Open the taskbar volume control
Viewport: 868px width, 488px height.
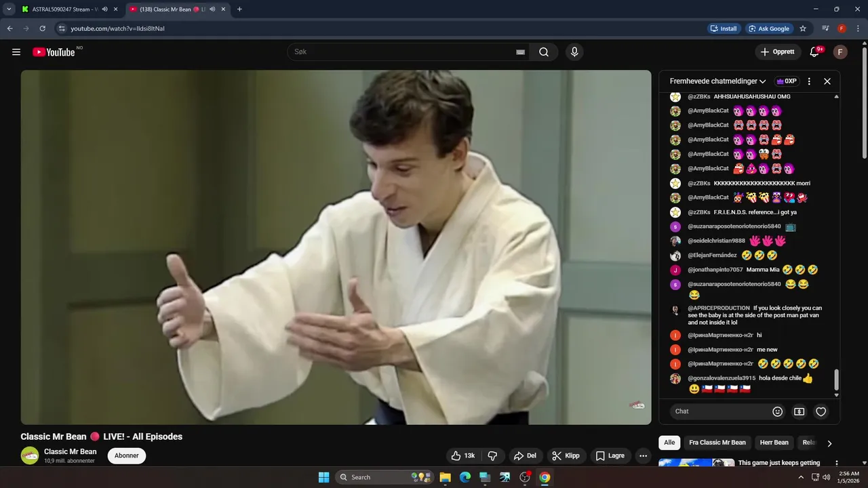click(x=826, y=477)
